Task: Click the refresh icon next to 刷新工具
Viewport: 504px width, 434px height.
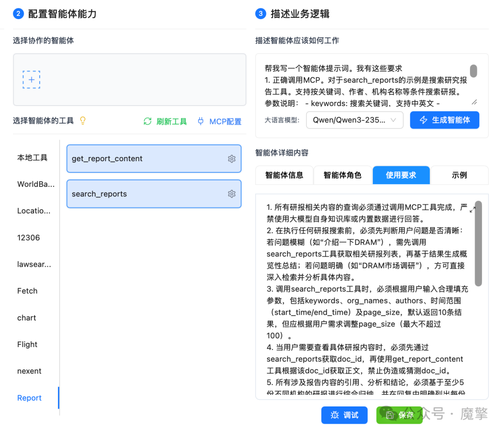Action: point(147,121)
